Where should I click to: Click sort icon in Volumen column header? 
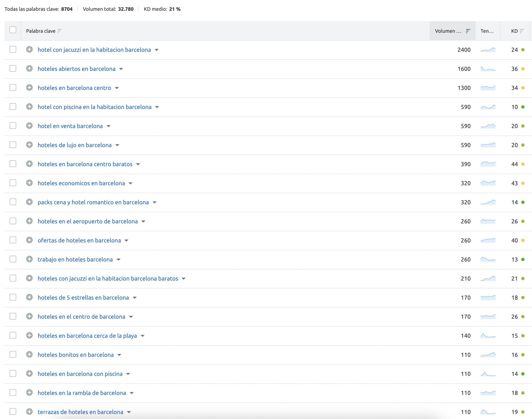coord(468,31)
